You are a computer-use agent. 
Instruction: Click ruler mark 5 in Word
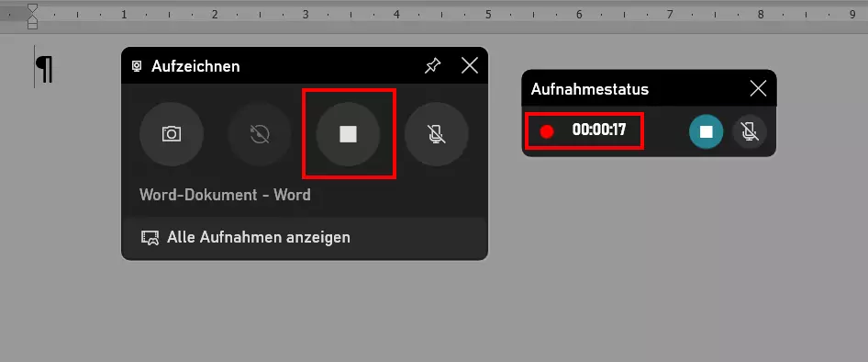488,15
